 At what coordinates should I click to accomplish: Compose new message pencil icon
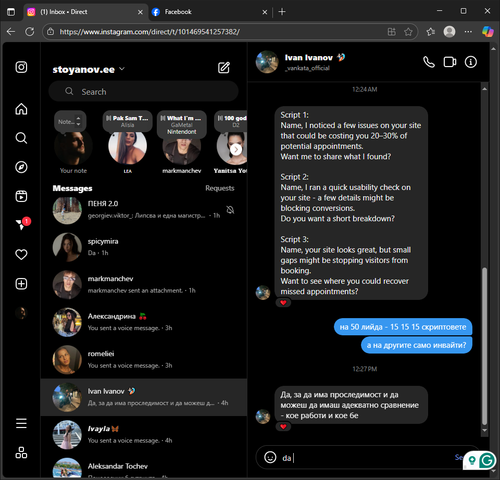(x=224, y=68)
